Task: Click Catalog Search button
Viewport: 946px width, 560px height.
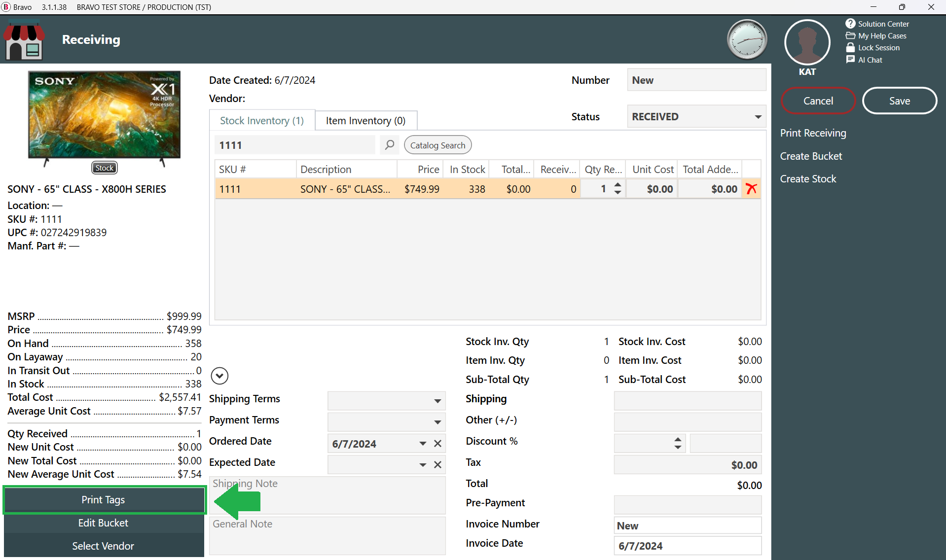Action: point(437,145)
